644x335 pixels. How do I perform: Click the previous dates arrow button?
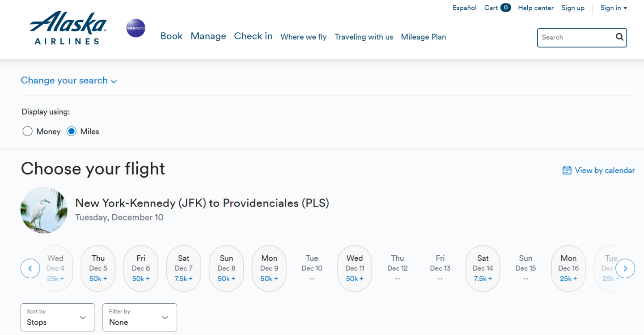(30, 268)
